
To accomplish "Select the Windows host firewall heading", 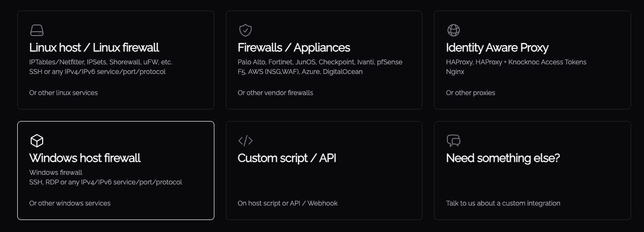I will coord(85,158).
